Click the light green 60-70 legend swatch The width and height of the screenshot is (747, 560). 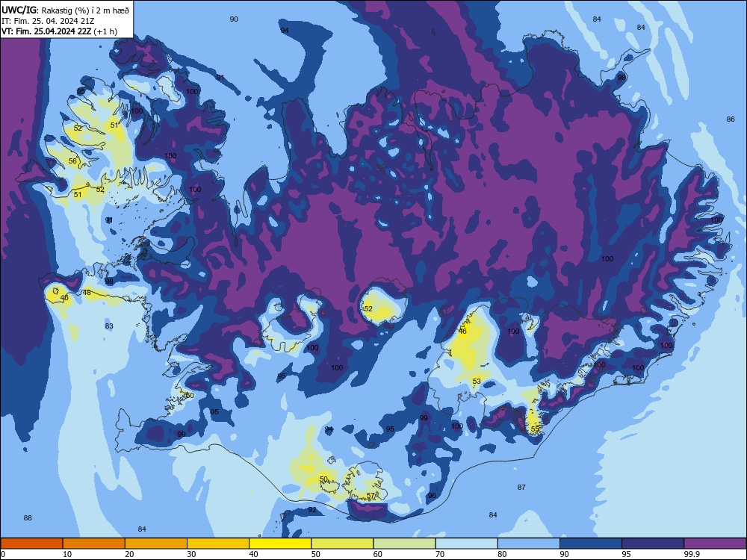(404, 544)
